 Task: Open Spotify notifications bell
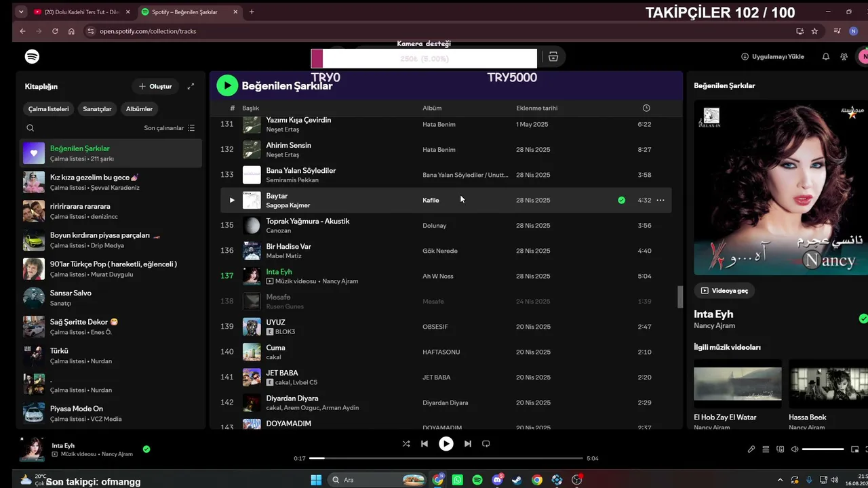tap(825, 57)
